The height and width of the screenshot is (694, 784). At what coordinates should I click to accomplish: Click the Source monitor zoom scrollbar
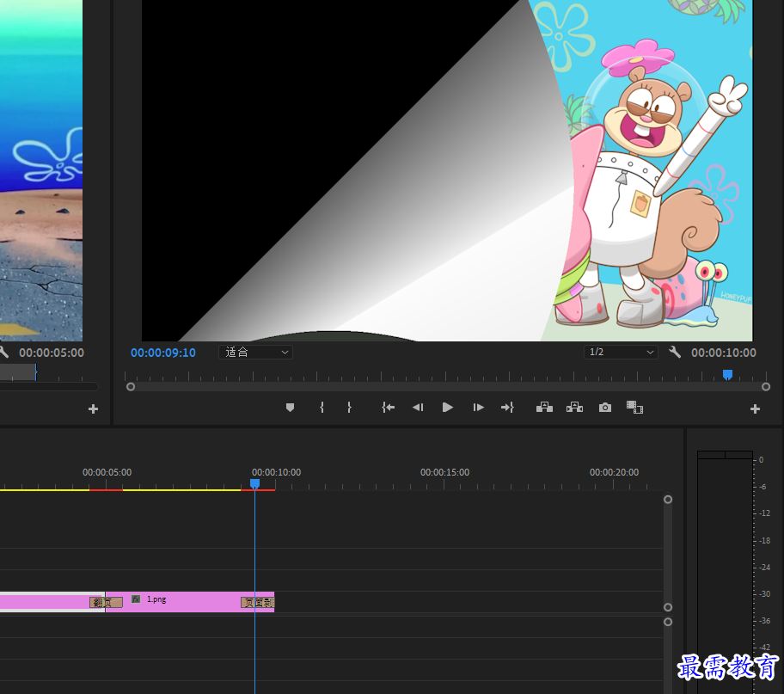point(49,386)
